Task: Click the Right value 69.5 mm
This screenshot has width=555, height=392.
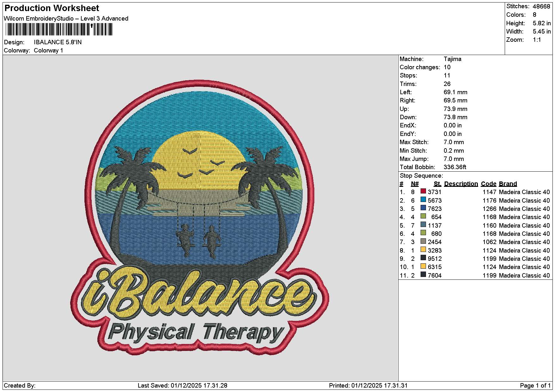Action: point(455,101)
